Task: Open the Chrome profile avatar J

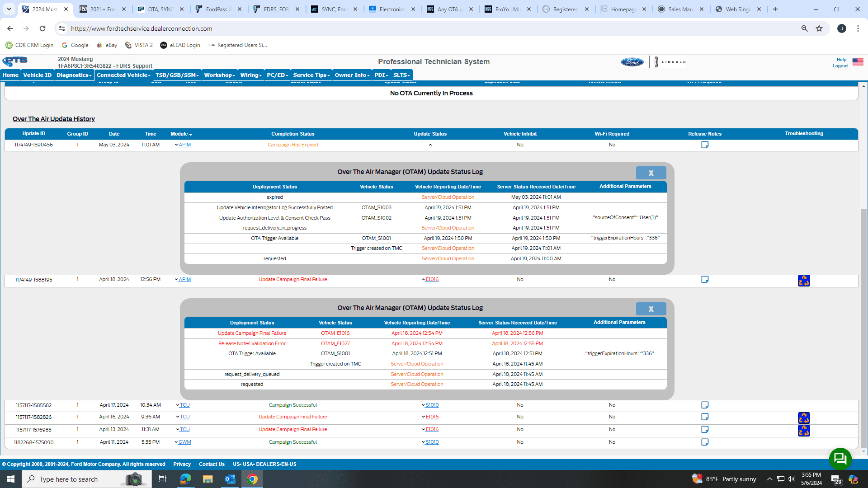Action: (x=842, y=28)
